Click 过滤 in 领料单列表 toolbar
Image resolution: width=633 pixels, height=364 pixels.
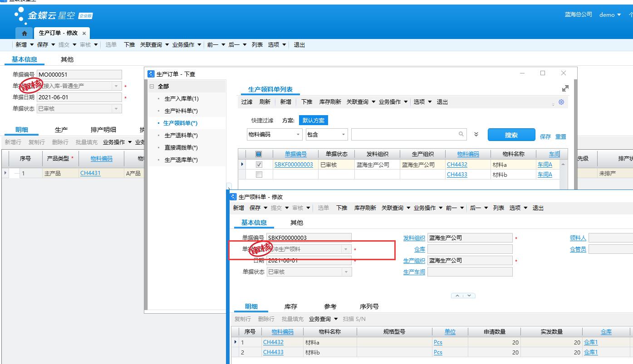pyautogui.click(x=247, y=102)
